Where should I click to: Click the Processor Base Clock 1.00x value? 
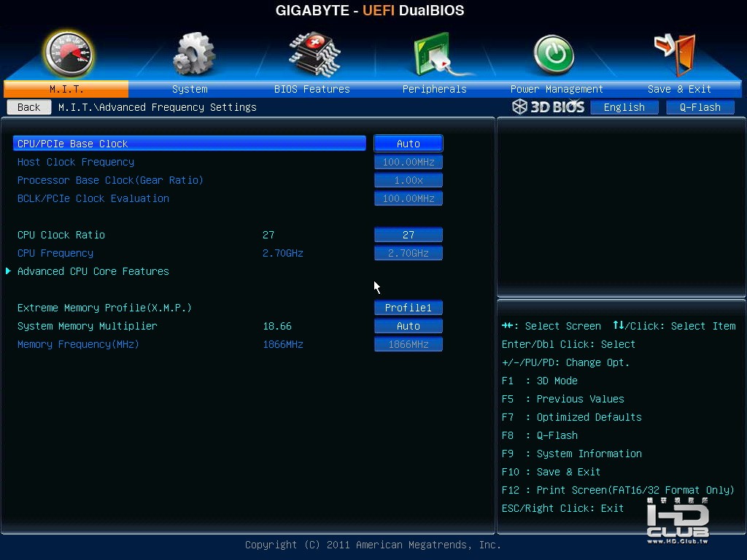click(x=409, y=180)
